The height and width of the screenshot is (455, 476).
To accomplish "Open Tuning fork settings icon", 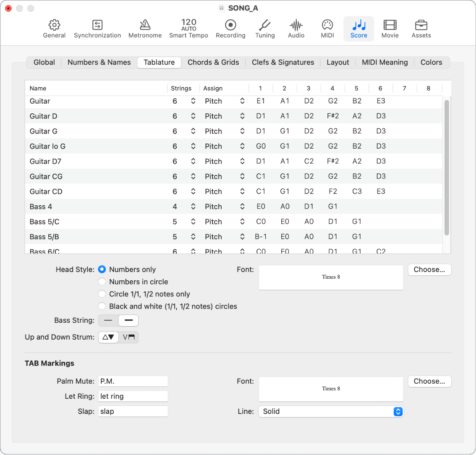I will tap(265, 29).
